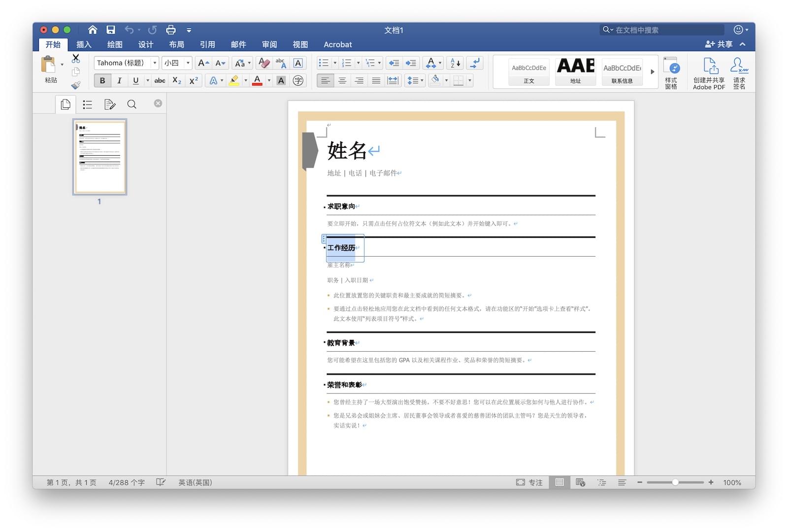Click the Increase Indent icon
Image resolution: width=788 pixels, height=532 pixels.
click(411, 63)
